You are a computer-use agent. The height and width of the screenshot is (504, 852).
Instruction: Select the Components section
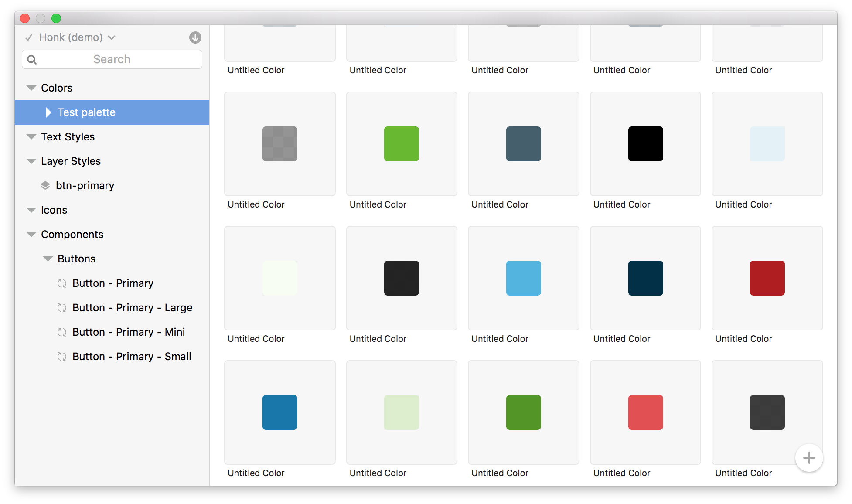pos(72,235)
